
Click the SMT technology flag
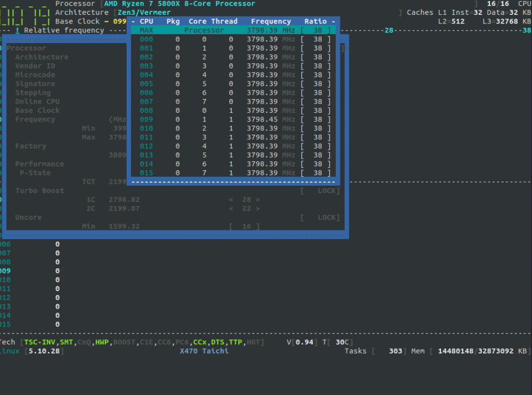[x=66, y=342]
